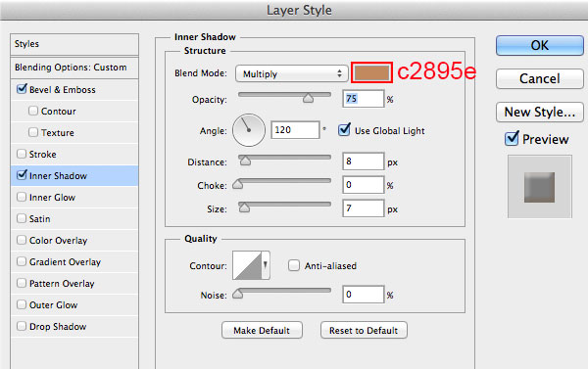Enable the Anti-aliased checkbox

pyautogui.click(x=294, y=265)
